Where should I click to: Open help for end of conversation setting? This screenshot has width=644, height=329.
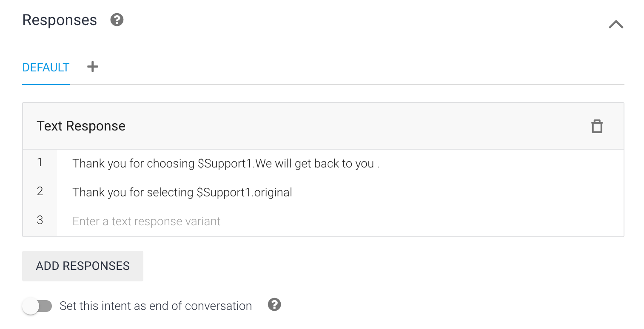(x=274, y=305)
